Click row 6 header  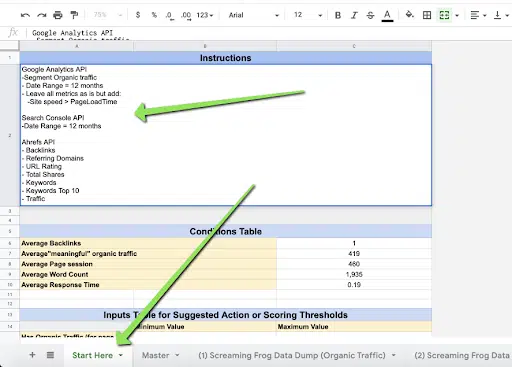tap(10, 243)
